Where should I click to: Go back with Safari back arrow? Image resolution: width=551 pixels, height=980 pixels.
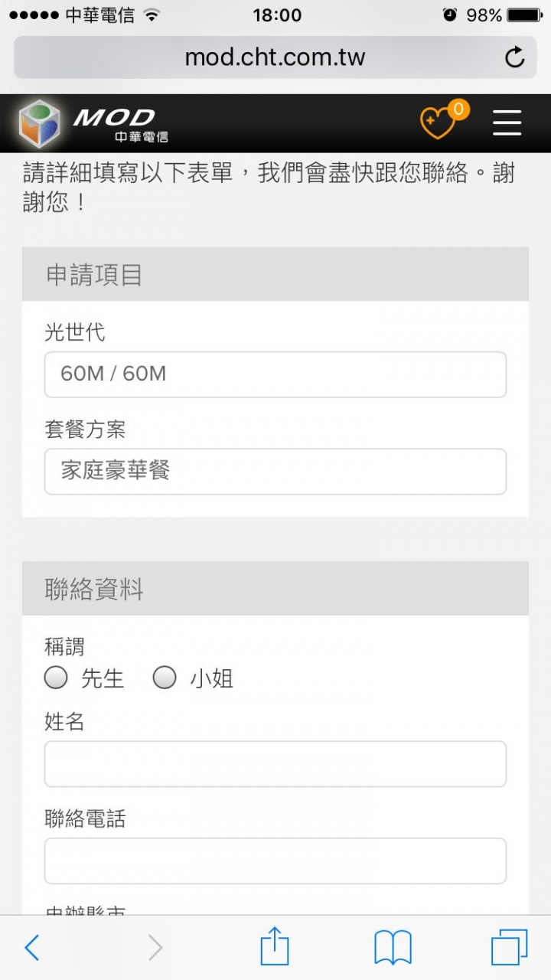point(32,948)
